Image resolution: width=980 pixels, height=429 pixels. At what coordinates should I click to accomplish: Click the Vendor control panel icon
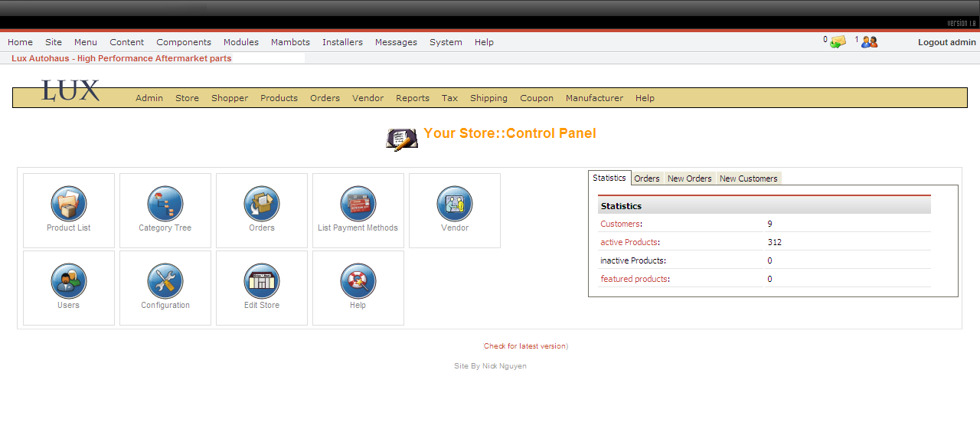pyautogui.click(x=455, y=205)
